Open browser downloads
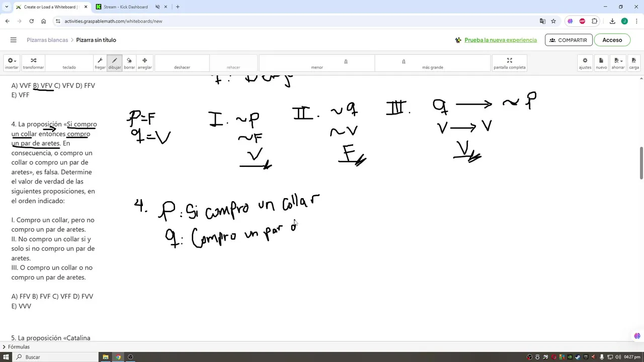 612,21
